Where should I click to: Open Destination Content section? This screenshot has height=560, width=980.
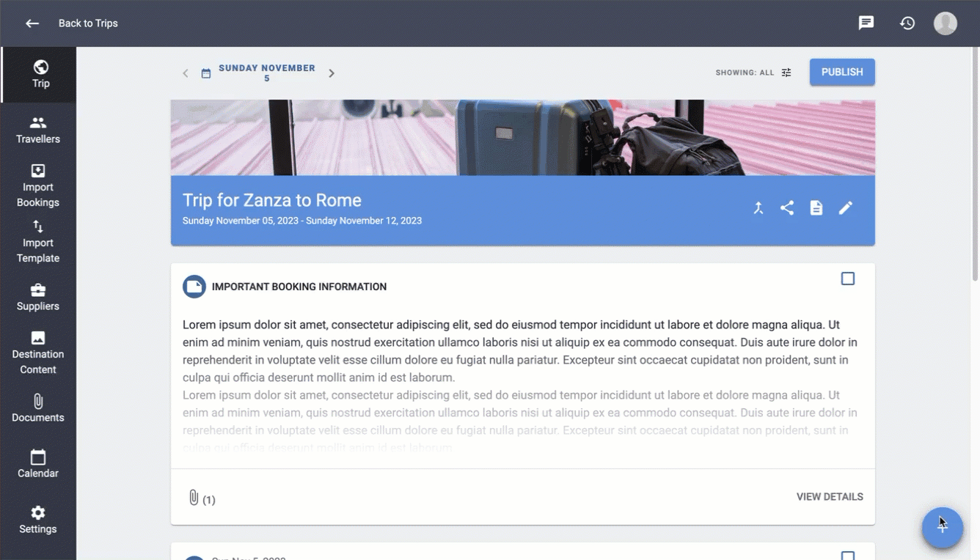click(x=38, y=353)
